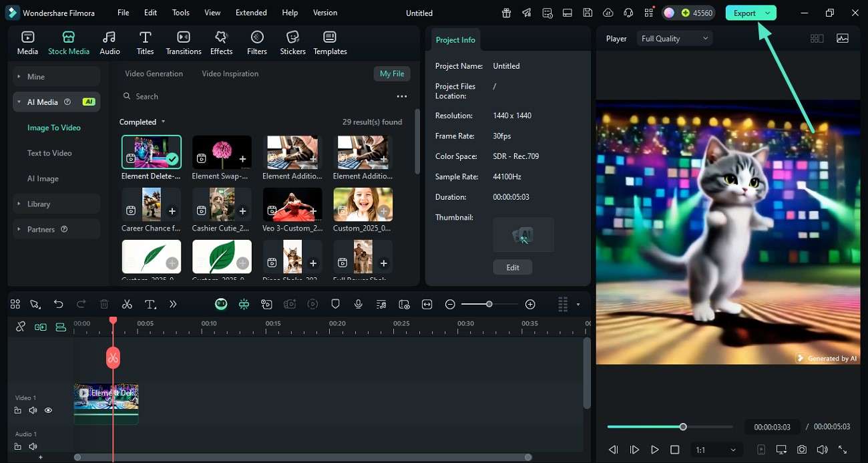Viewport: 868px width, 463px height.
Task: Toggle the timeline link icon
Action: pos(20,327)
